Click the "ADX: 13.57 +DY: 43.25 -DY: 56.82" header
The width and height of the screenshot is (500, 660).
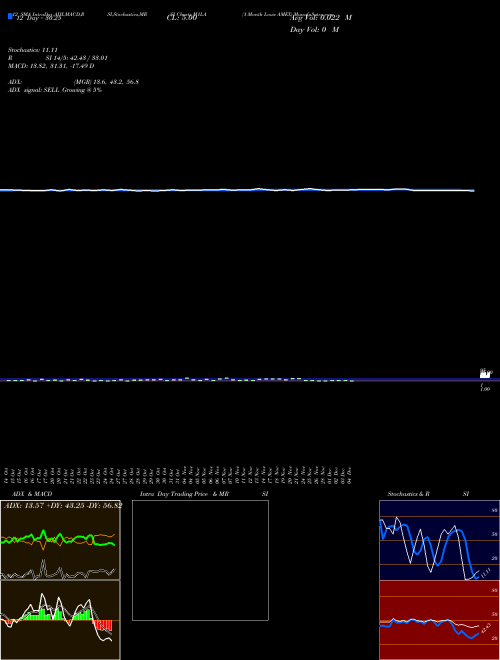click(x=63, y=506)
